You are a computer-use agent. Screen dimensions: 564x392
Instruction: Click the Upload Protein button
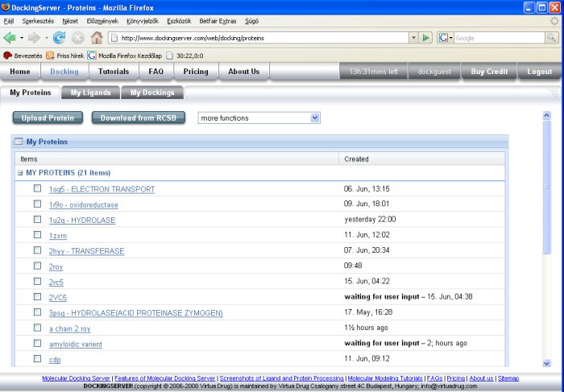click(x=48, y=118)
